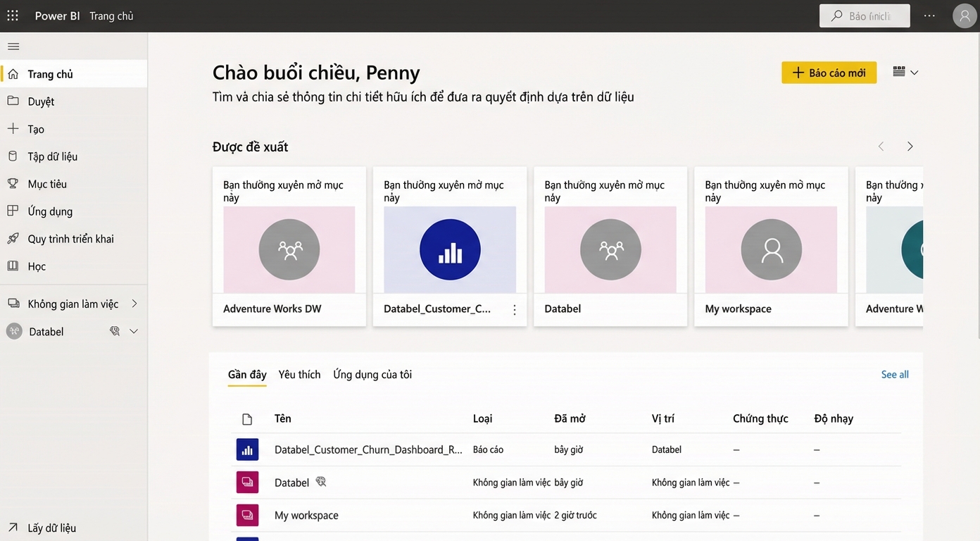Open Học in the left navigation
This screenshot has height=541, width=980.
pos(74,266)
